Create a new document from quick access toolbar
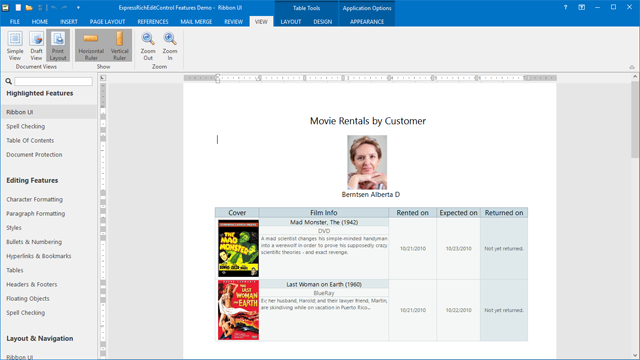Viewport: 640px width, 360px height. pos(18,7)
